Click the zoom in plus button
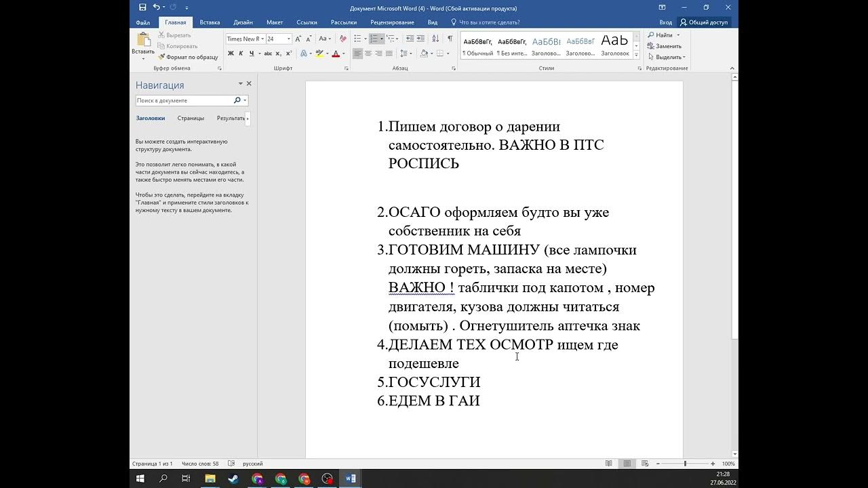This screenshot has height=488, width=868. click(712, 464)
